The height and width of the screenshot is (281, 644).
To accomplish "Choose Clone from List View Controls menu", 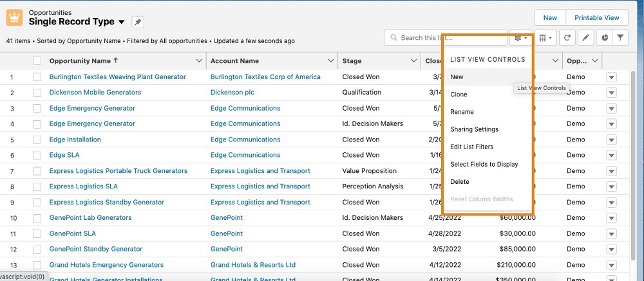I will [x=459, y=95].
